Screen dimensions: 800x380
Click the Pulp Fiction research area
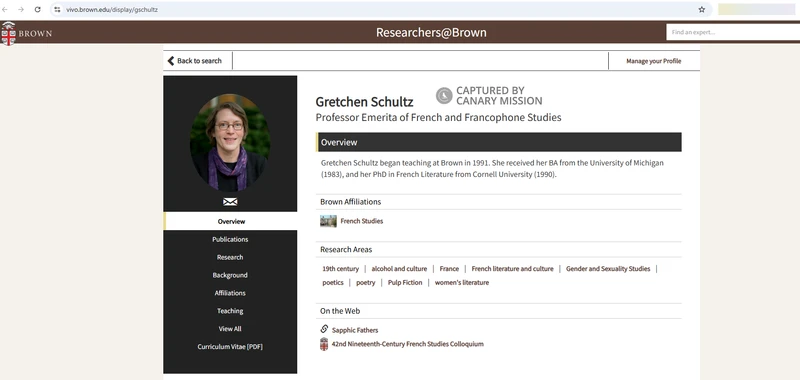pos(405,282)
